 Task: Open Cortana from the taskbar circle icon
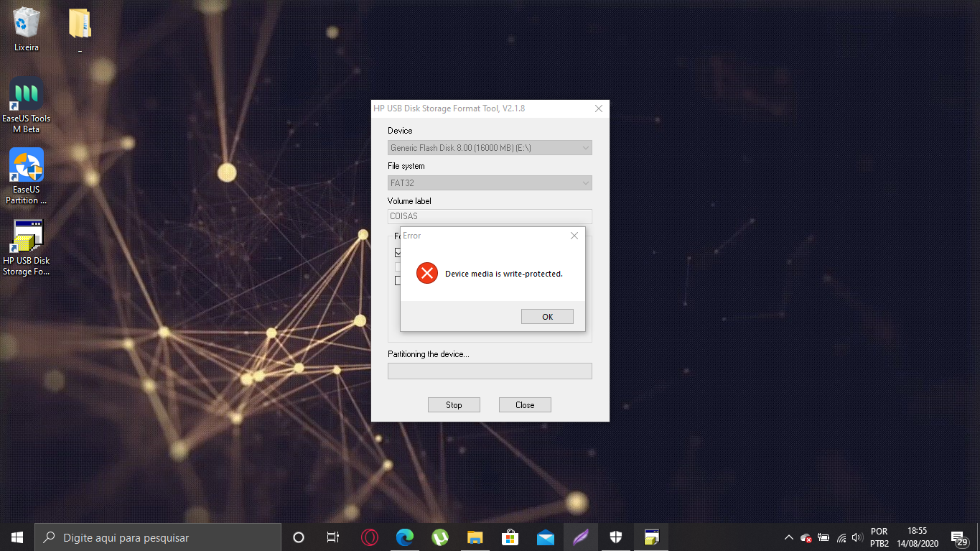299,537
